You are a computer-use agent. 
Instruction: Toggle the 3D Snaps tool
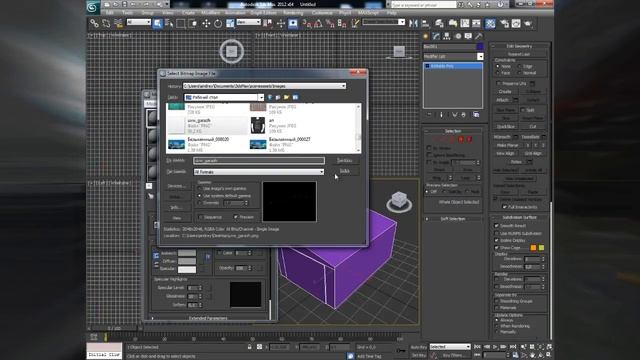coord(306,23)
